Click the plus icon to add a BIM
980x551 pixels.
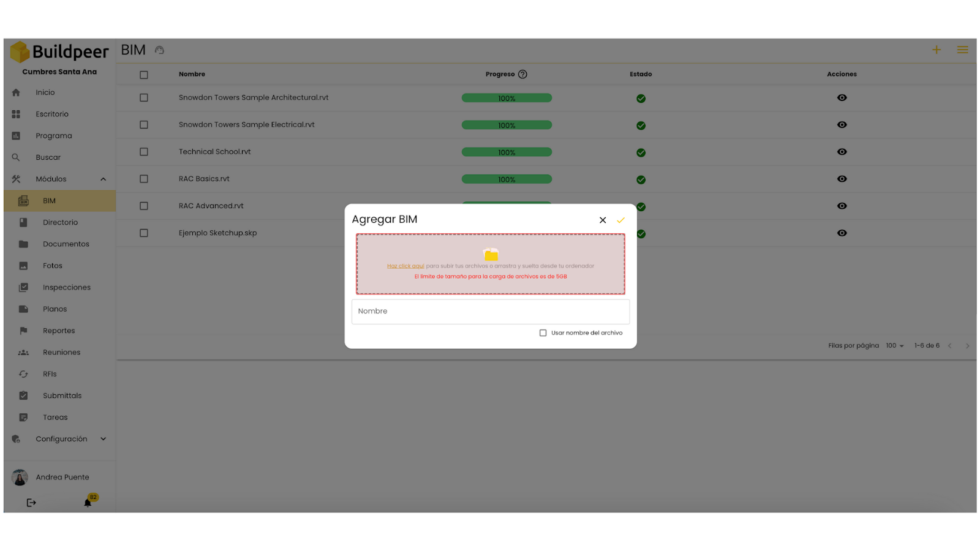(937, 50)
